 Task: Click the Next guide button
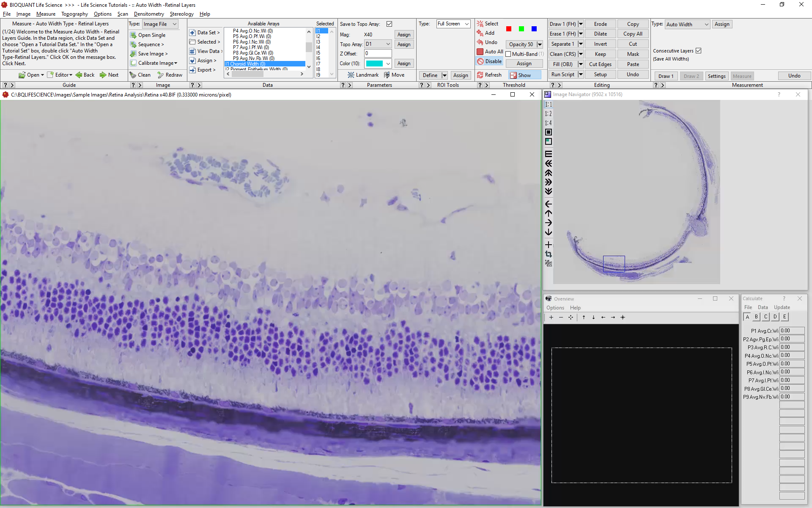(x=109, y=75)
